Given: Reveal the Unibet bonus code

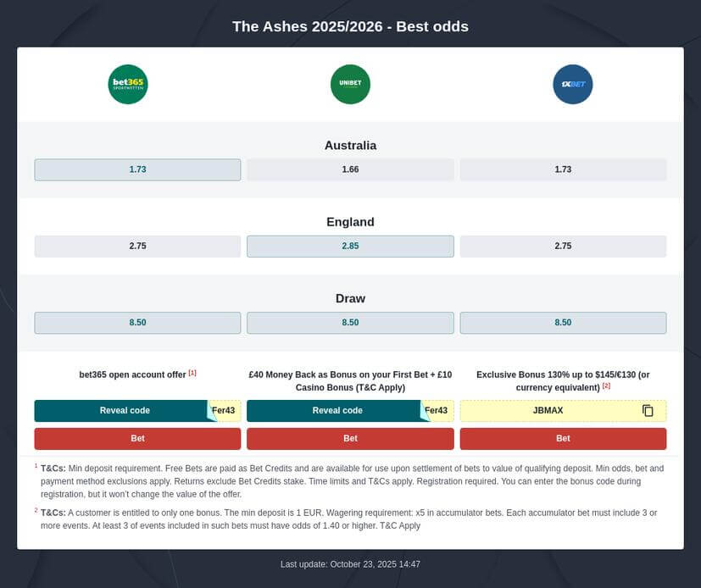Looking at the screenshot, I should pyautogui.click(x=337, y=411).
